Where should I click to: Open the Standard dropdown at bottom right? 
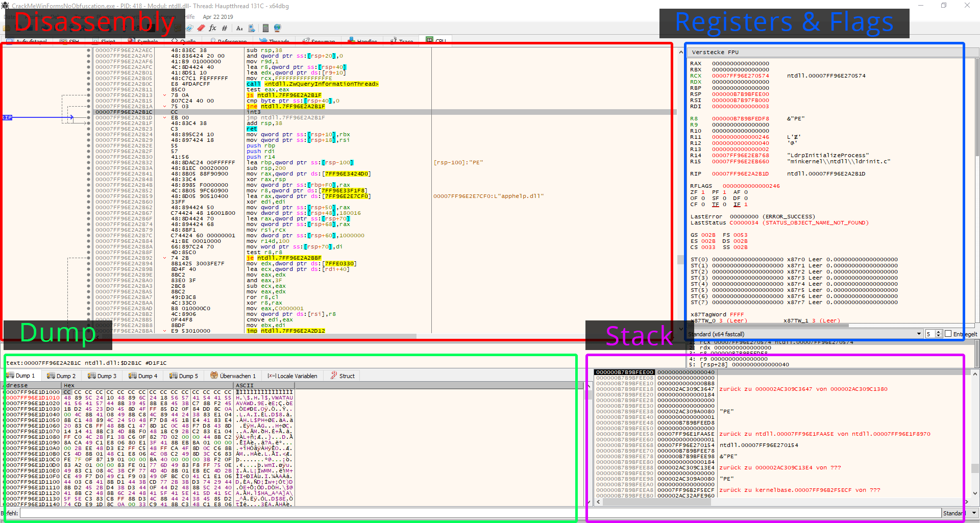tap(960, 513)
